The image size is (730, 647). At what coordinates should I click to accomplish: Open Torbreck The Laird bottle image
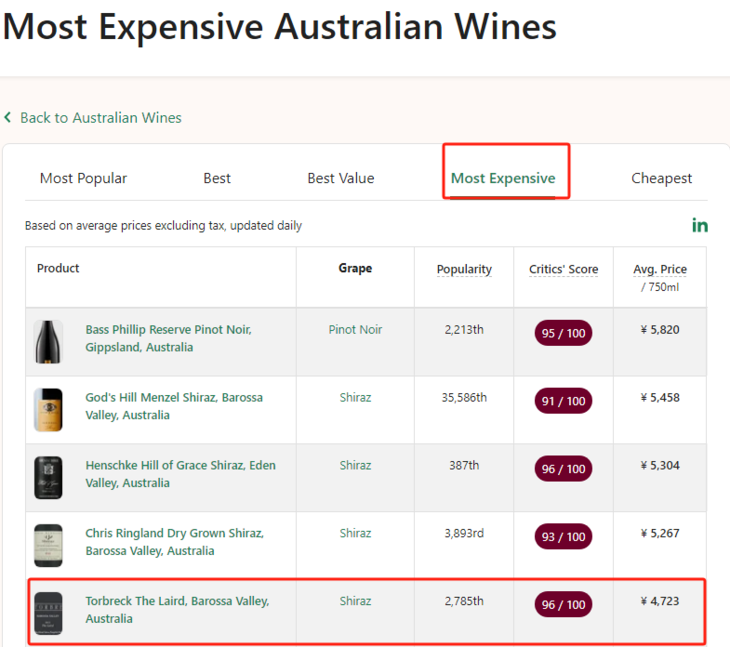48,612
